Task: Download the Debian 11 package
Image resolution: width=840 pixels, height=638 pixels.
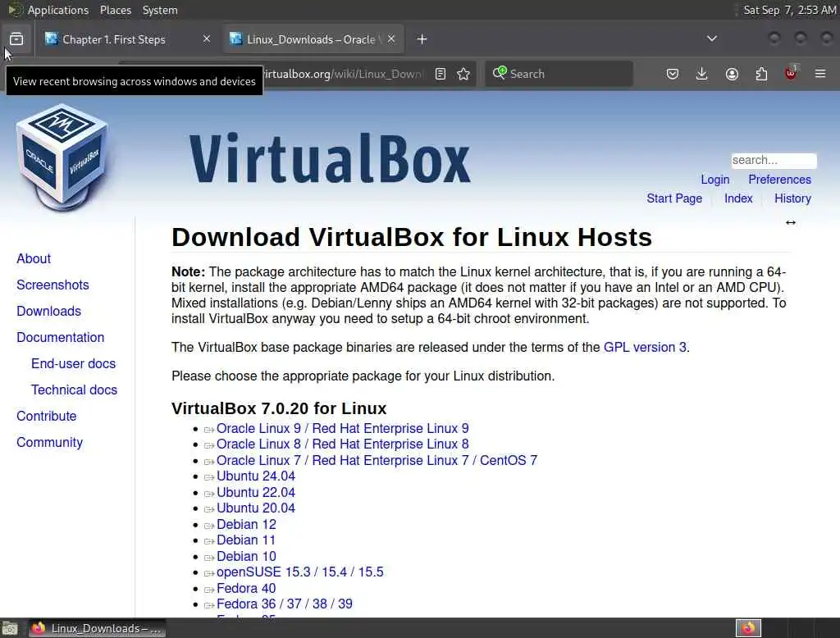Action: [246, 540]
